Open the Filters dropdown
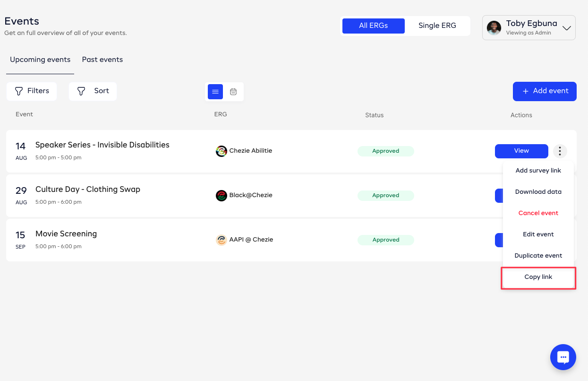 32,91
